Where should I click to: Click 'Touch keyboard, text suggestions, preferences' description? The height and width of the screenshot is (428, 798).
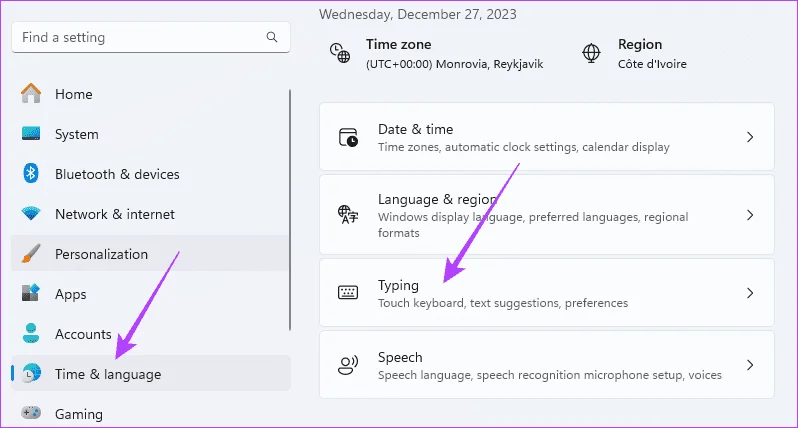[x=503, y=303]
